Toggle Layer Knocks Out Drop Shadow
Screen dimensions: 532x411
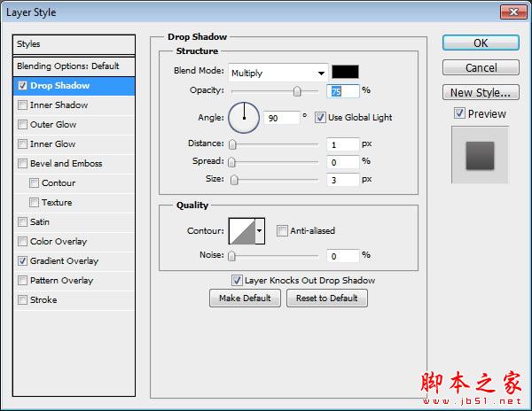tap(237, 280)
